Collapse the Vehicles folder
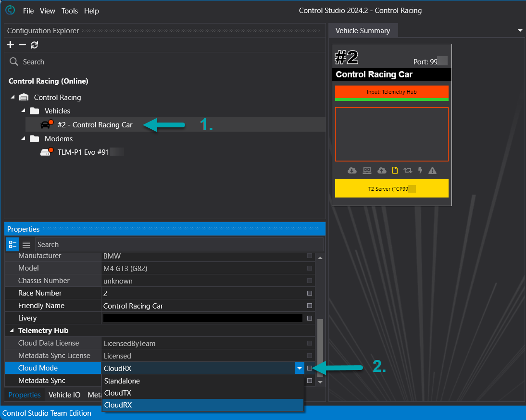 [x=23, y=110]
